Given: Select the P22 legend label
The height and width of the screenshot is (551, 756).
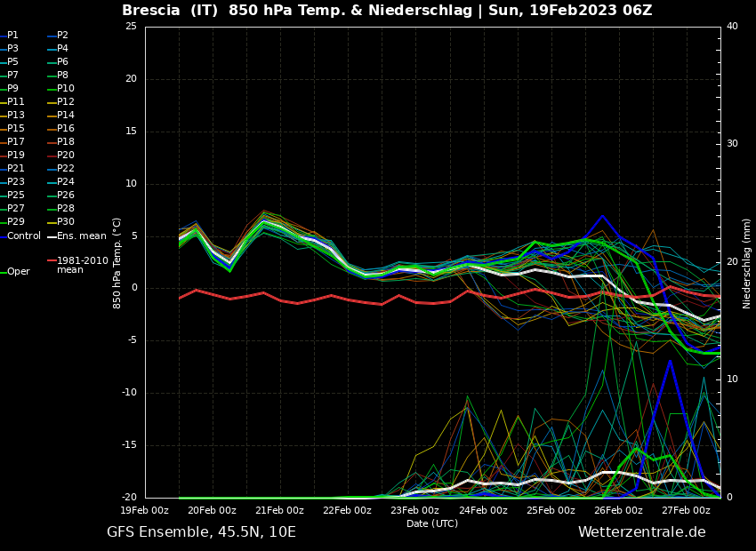Looking at the screenshot, I should click(66, 169).
